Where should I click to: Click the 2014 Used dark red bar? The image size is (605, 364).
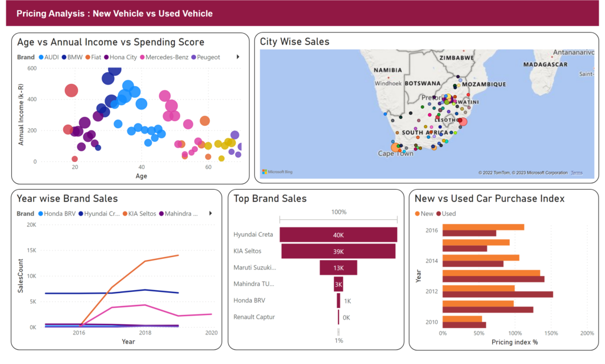[x=473, y=264]
